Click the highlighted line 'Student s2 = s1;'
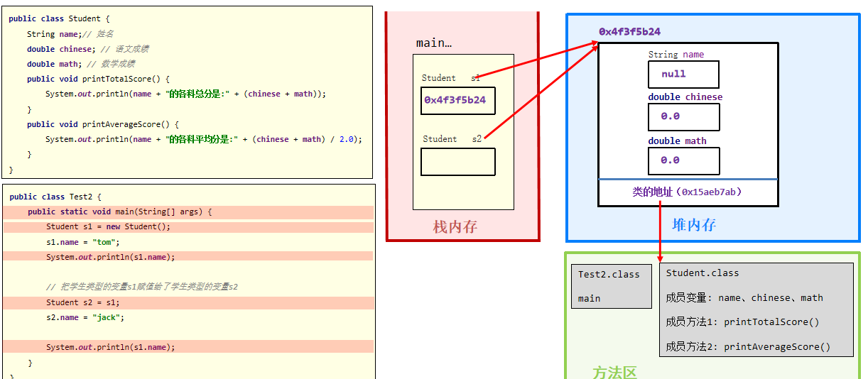The width and height of the screenshot is (868, 379). click(x=82, y=302)
